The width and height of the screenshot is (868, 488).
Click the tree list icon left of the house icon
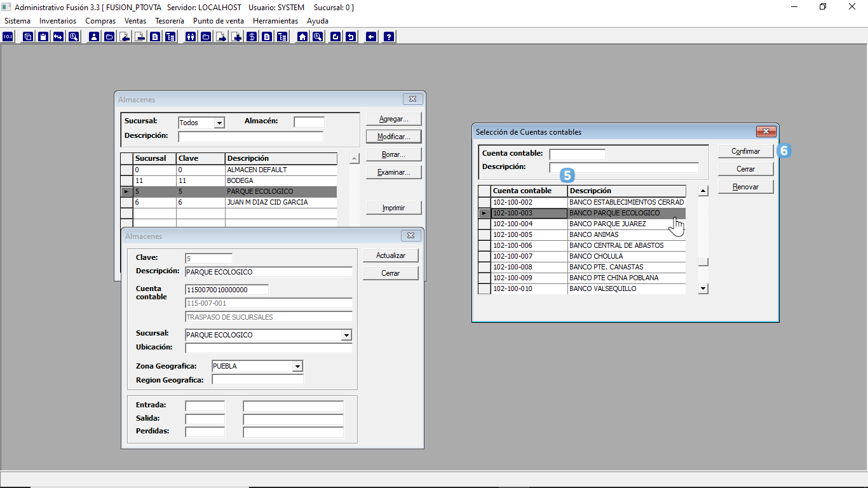click(x=282, y=37)
